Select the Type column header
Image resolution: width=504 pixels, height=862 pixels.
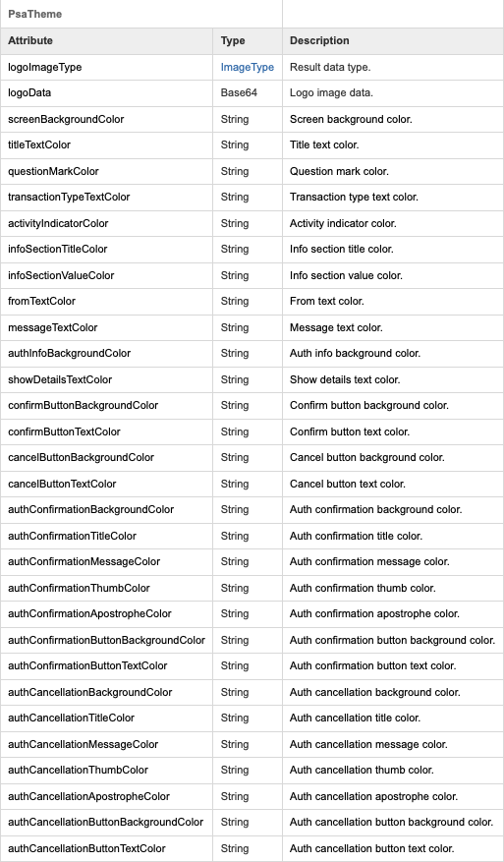233,40
